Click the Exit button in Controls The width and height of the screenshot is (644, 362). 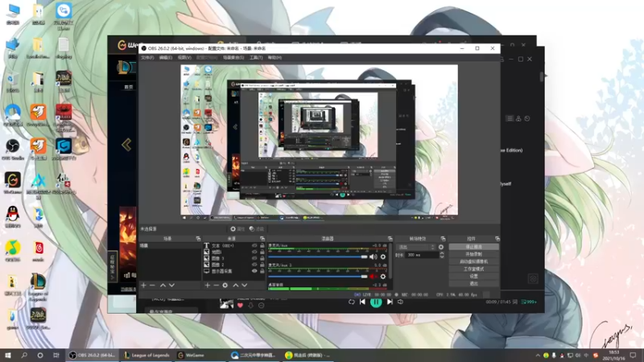click(473, 284)
